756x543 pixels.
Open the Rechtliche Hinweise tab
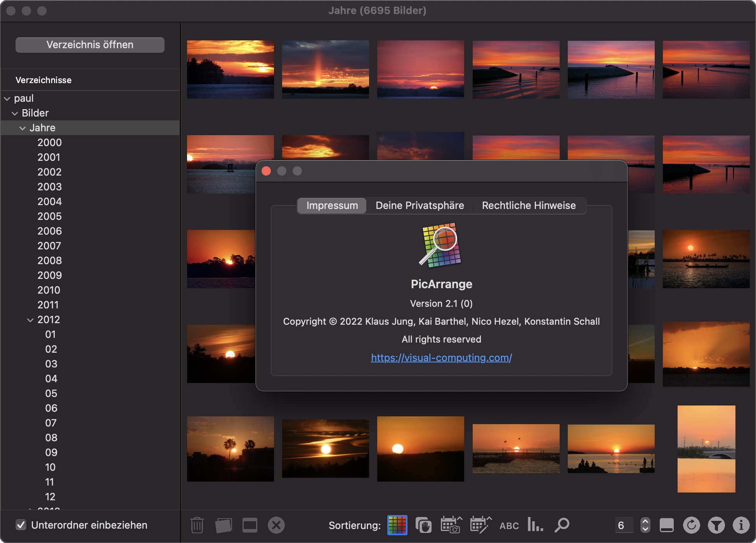pyautogui.click(x=529, y=205)
